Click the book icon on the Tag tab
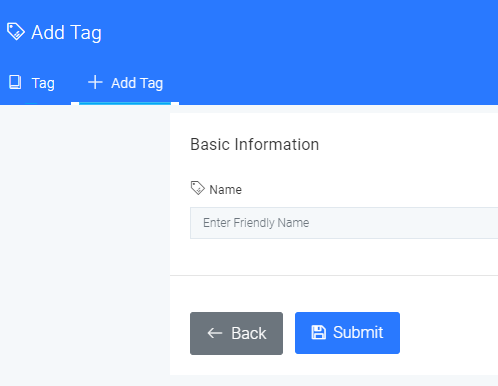498x386 pixels. (15, 82)
